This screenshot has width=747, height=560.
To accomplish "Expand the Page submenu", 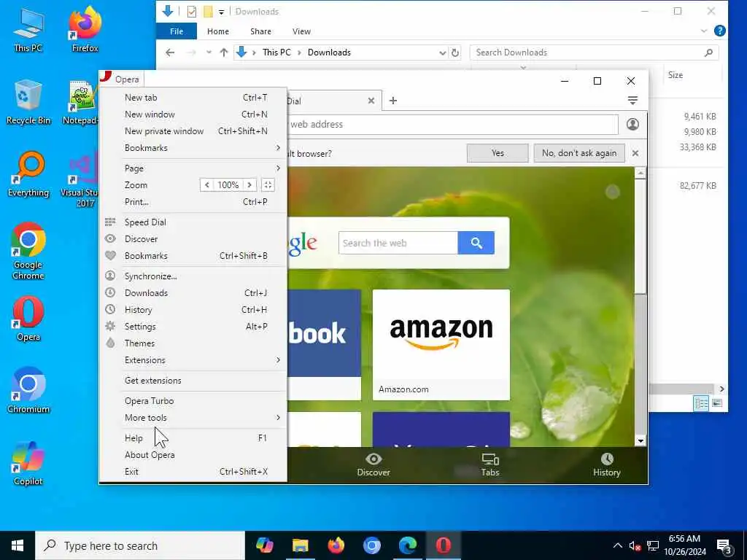I will [x=193, y=168].
